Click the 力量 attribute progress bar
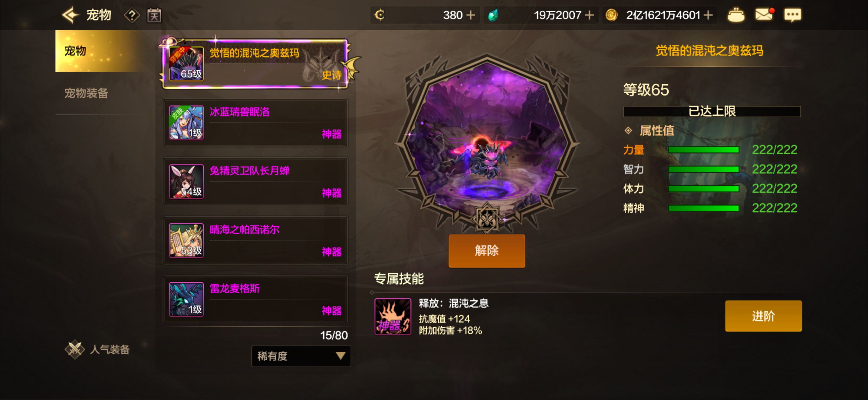This screenshot has height=400, width=868. point(704,150)
